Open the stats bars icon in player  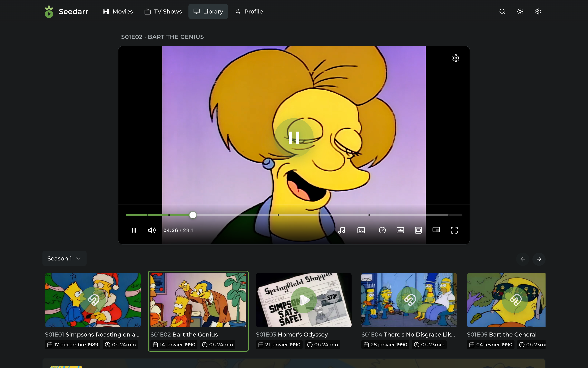click(400, 230)
